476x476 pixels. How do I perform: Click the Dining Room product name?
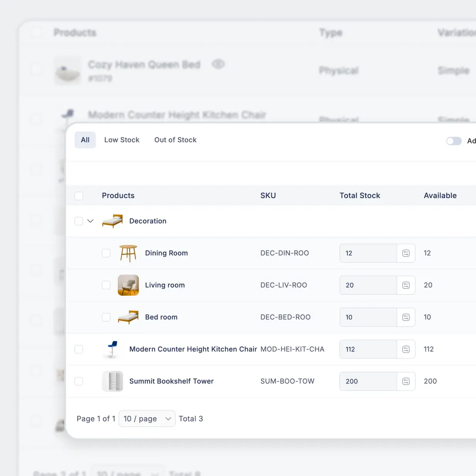click(x=166, y=253)
